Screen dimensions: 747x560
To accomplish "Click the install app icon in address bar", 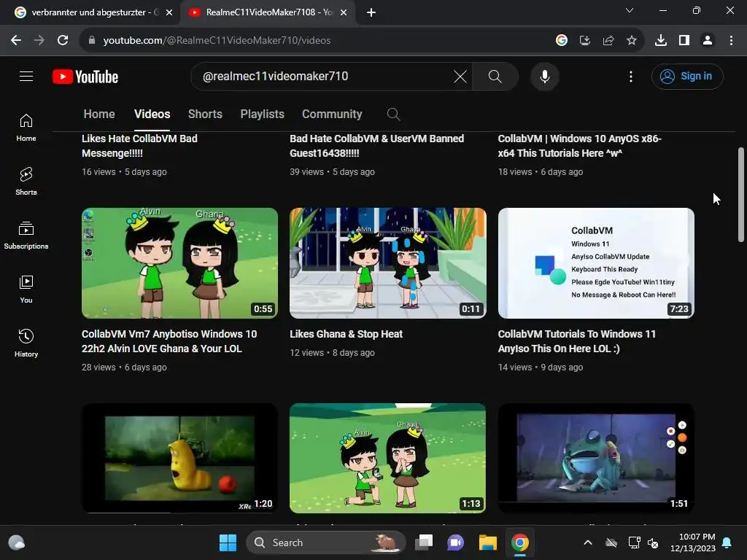I will 584,41.
